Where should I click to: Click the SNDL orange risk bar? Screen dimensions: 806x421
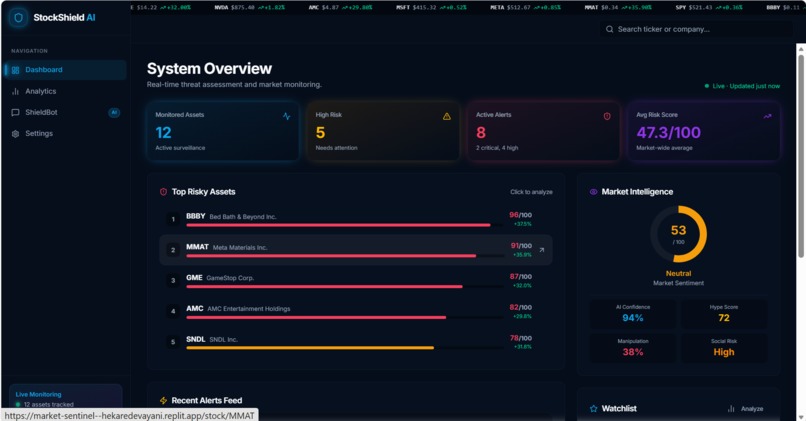(x=310, y=348)
